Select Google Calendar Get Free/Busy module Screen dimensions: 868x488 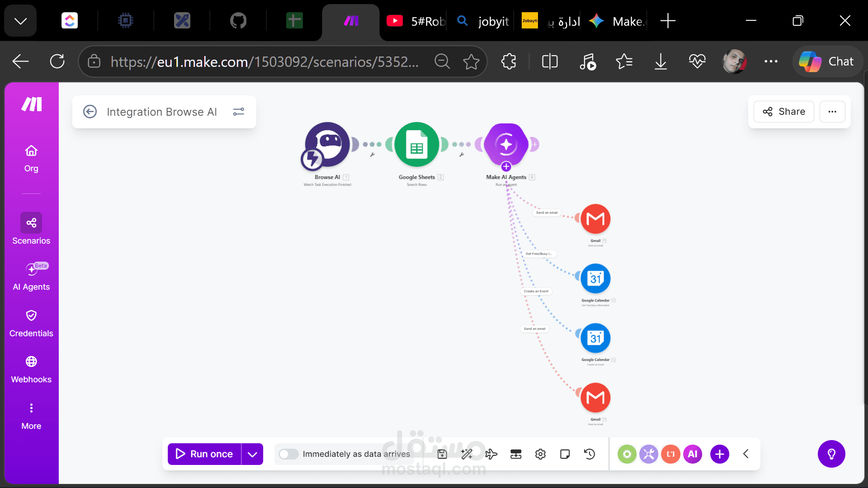pos(595,278)
